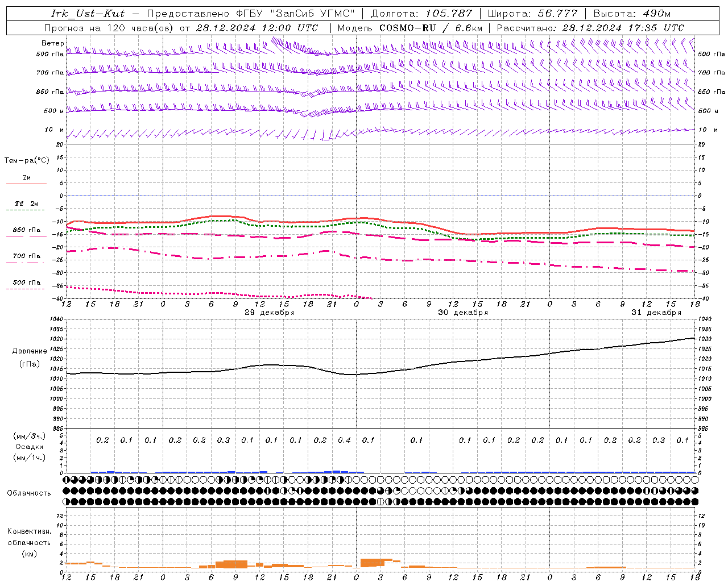This screenshot has height=582, width=728.
Task: Click the Осадки panel label
Action: tap(30, 447)
